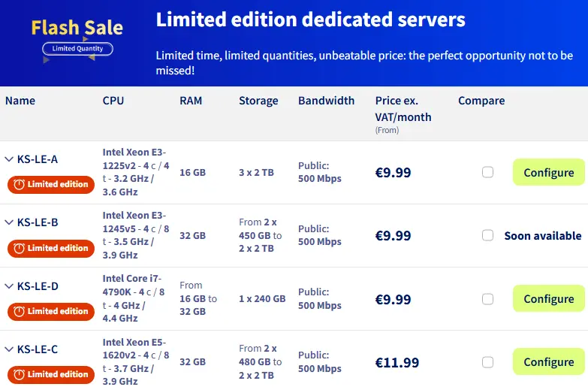Configure the KS-LE-D server
The height and width of the screenshot is (390, 588).
549,299
